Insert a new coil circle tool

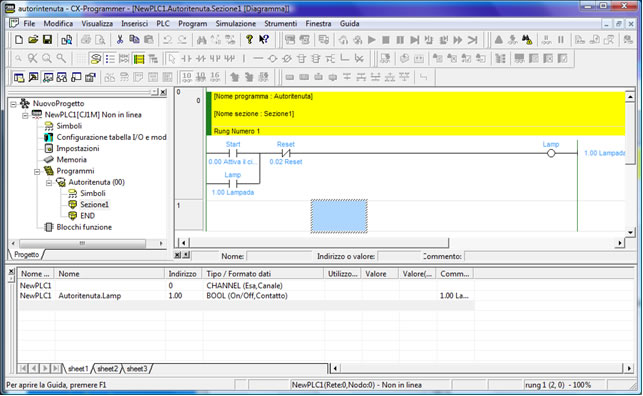tap(272, 59)
